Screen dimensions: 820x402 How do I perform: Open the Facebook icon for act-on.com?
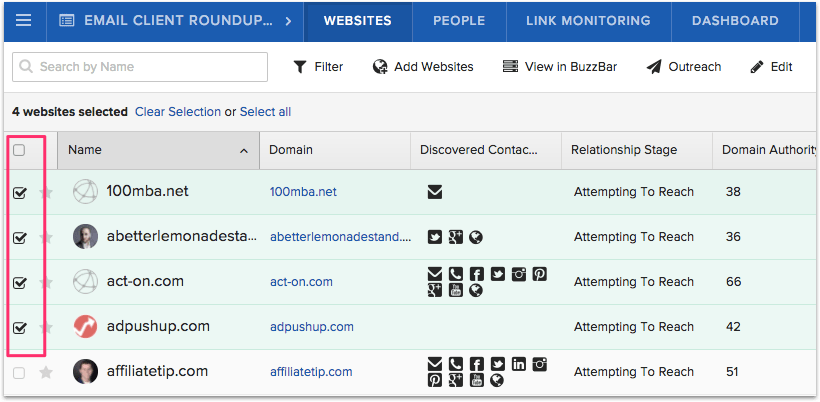pyautogui.click(x=476, y=273)
